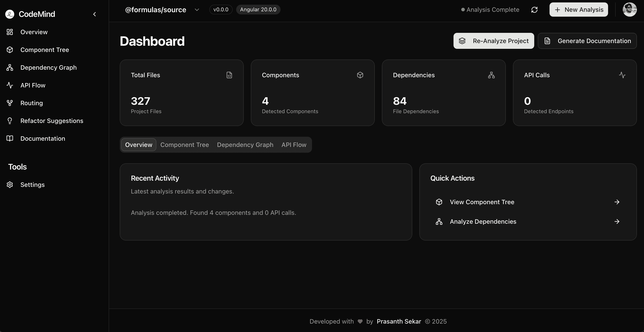
Task: Select the API Flow tab
Action: click(x=294, y=145)
